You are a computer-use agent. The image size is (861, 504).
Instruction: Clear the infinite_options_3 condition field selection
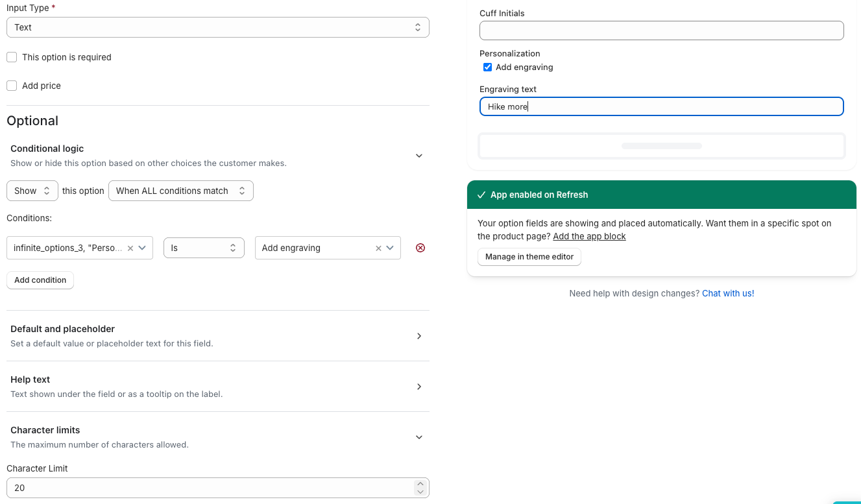[130, 248]
